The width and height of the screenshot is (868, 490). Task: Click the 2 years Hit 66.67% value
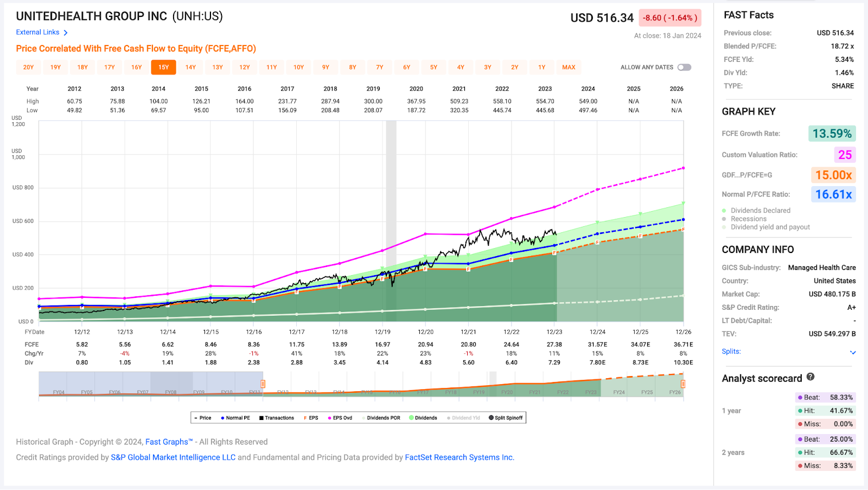(841, 453)
